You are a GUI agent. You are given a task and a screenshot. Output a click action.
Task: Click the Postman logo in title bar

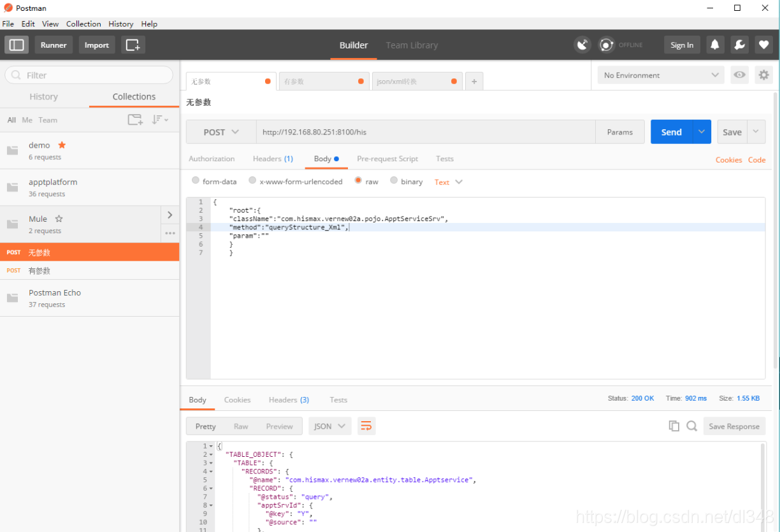click(8, 8)
